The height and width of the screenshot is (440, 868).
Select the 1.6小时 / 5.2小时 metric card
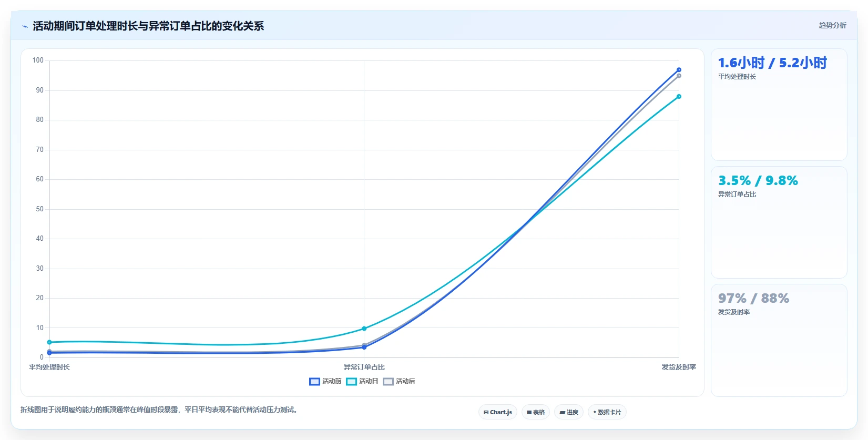pyautogui.click(x=779, y=105)
